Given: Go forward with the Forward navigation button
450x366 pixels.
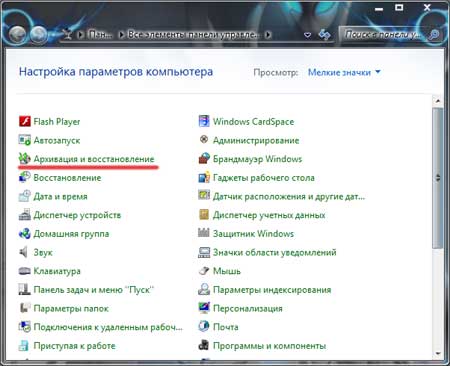Looking at the screenshot, I should click(x=39, y=34).
